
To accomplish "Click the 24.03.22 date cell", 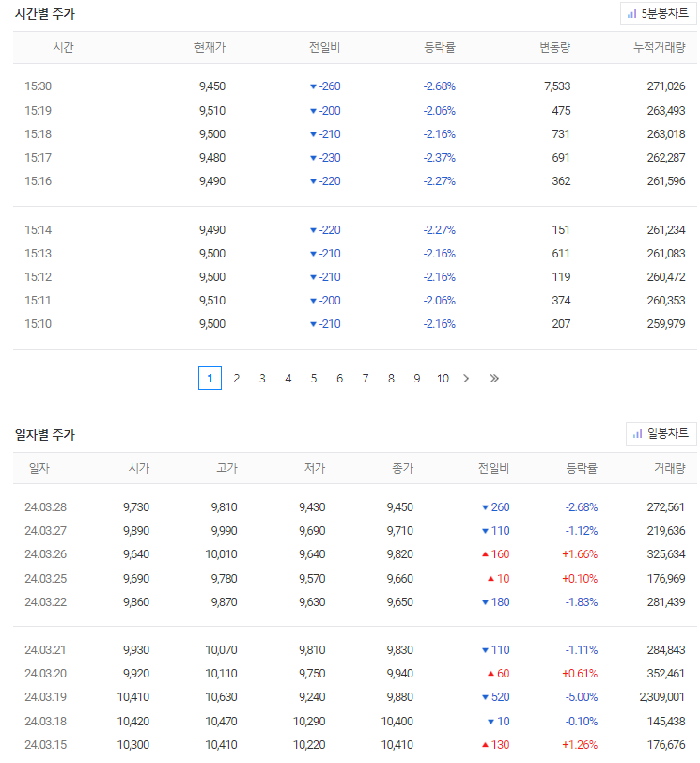I will [x=45, y=602].
